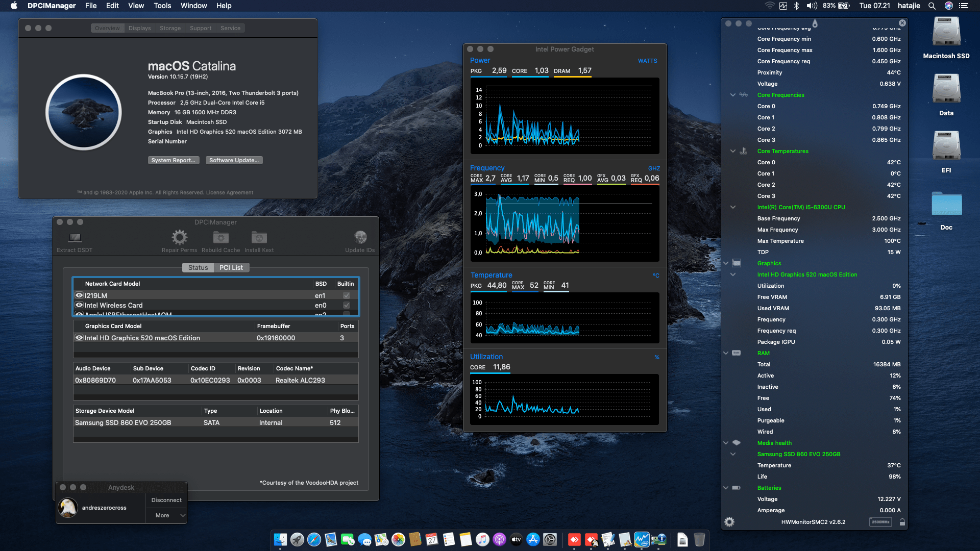
Task: Click the Repair Perms gear icon
Action: [179, 237]
